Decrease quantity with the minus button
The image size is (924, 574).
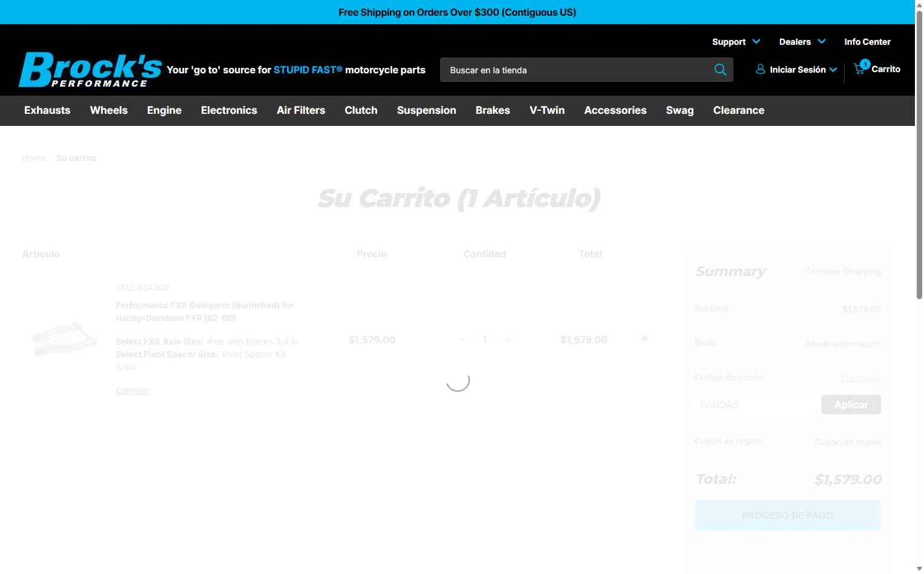tap(463, 339)
